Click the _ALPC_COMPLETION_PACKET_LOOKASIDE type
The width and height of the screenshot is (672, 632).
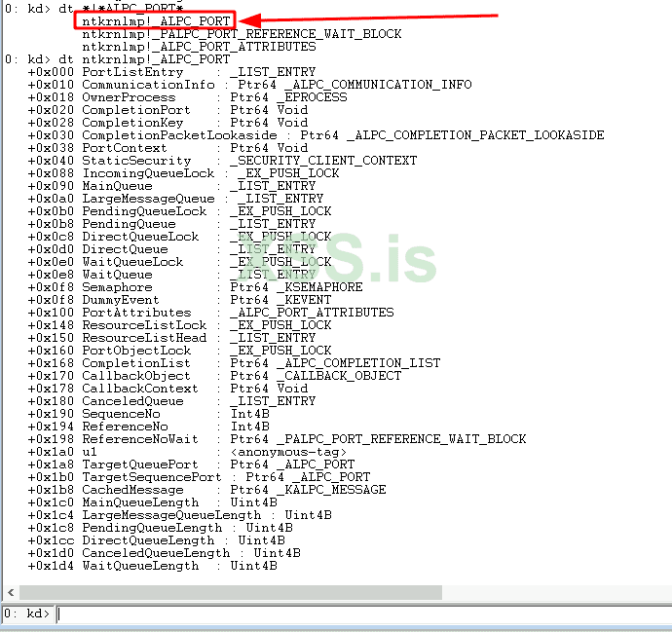click(475, 135)
